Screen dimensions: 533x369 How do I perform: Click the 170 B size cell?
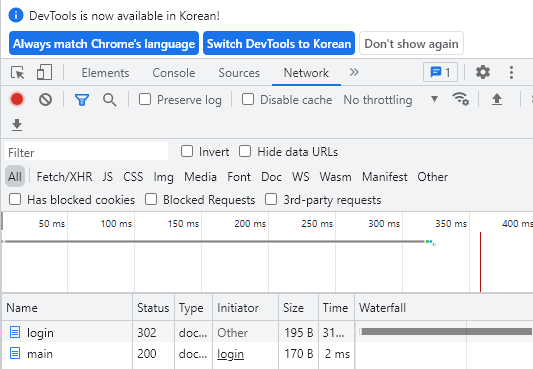coord(298,353)
